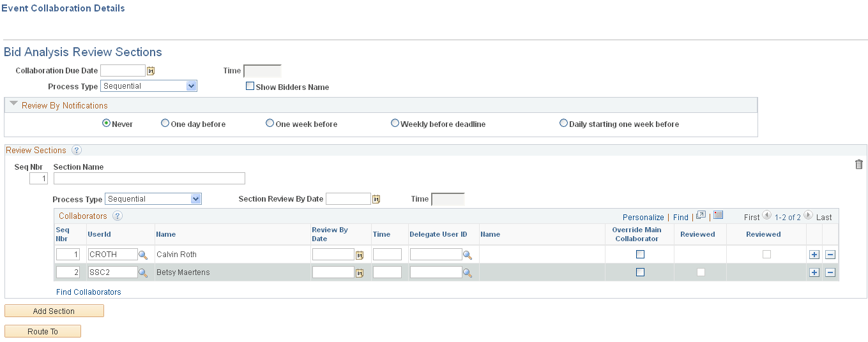This screenshot has height=342, width=868.
Task: Click Personalize link in Collaborators grid
Action: 643,218
